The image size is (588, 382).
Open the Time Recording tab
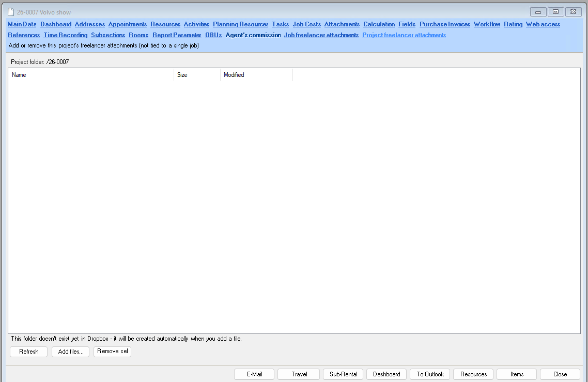tap(65, 35)
